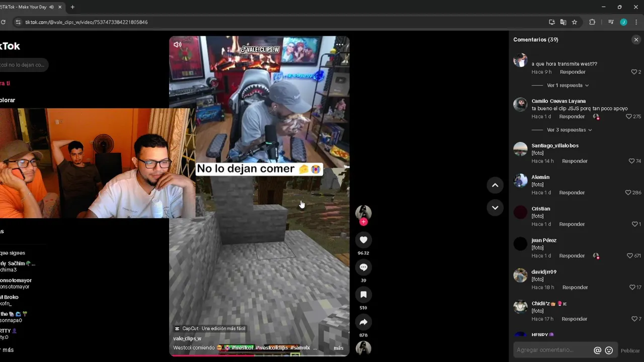The width and height of the screenshot is (644, 362).
Task: Like Alemán's comment
Action: (628, 193)
